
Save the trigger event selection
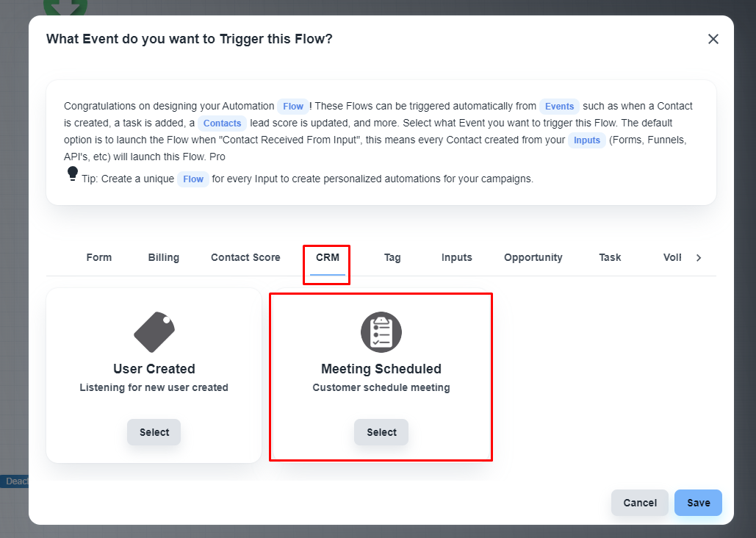[x=698, y=503]
